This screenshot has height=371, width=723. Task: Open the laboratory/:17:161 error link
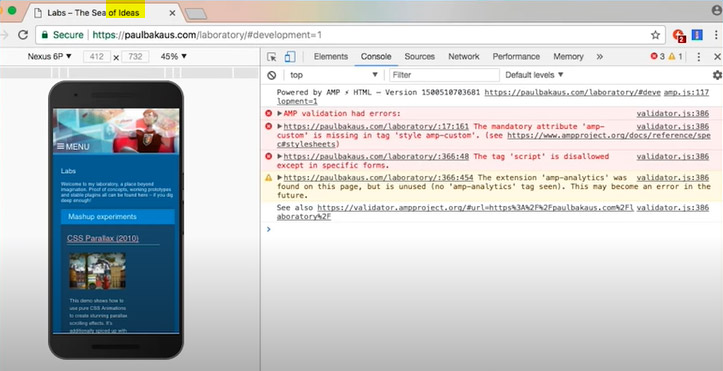pos(376,126)
